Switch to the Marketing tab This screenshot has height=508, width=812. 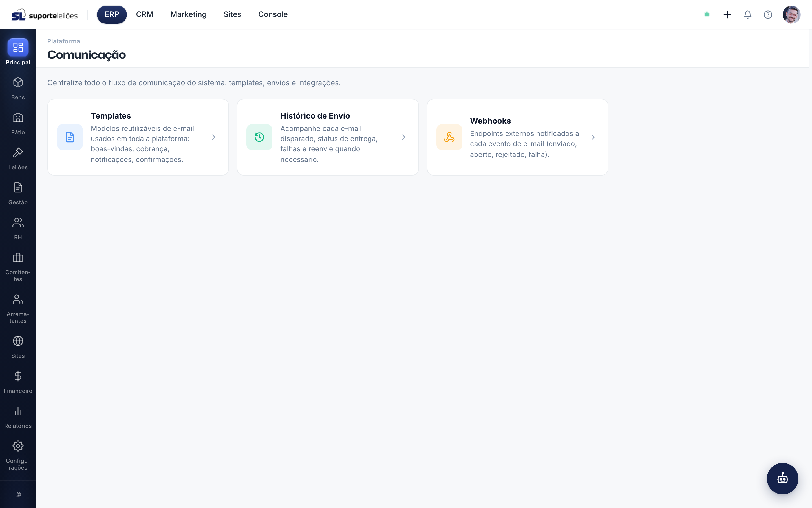pyautogui.click(x=188, y=14)
